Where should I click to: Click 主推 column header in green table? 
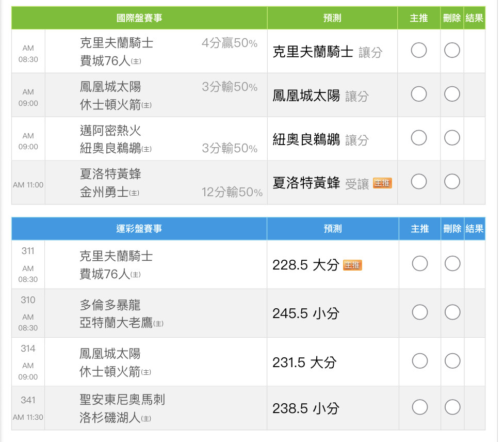(x=419, y=18)
